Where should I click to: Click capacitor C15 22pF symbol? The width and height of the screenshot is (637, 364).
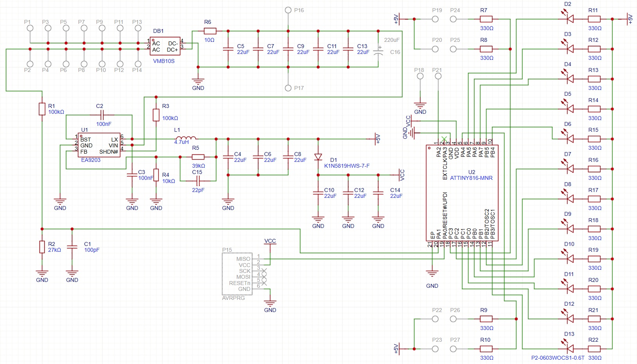pos(198,181)
